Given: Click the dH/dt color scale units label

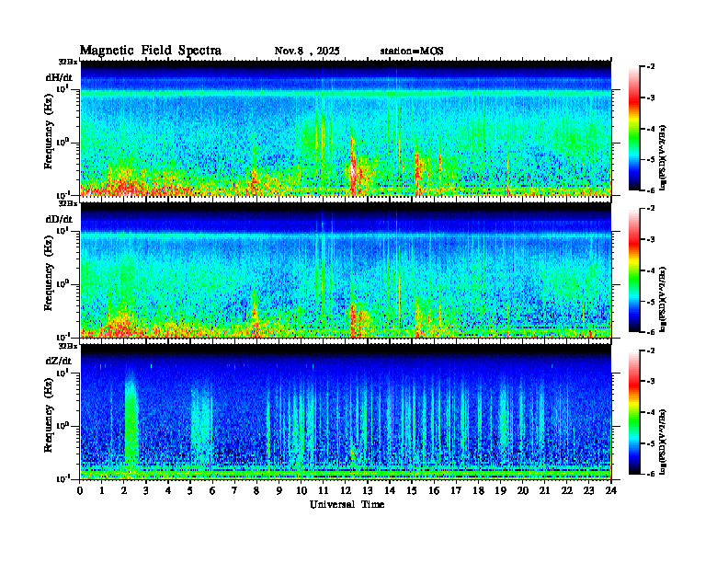Looking at the screenshot, I should click(664, 157).
